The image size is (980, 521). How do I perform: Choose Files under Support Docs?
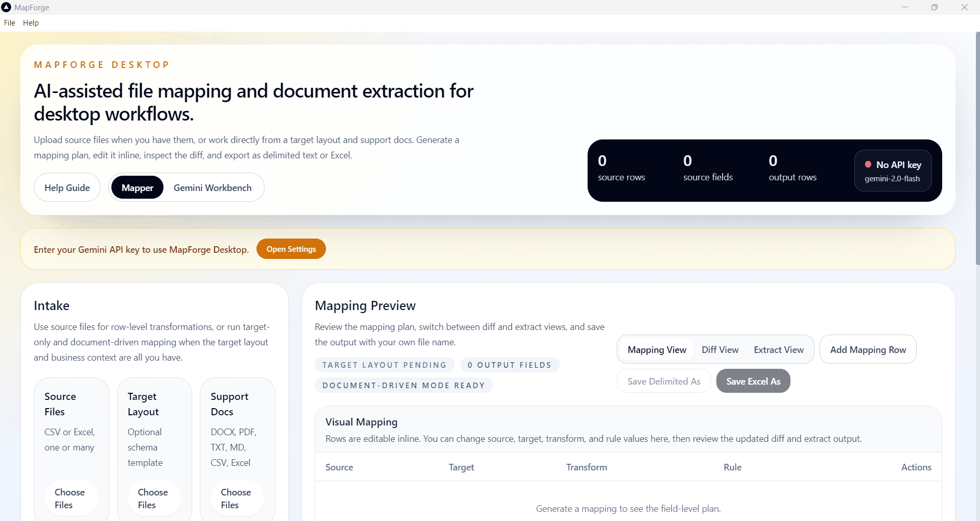click(236, 498)
